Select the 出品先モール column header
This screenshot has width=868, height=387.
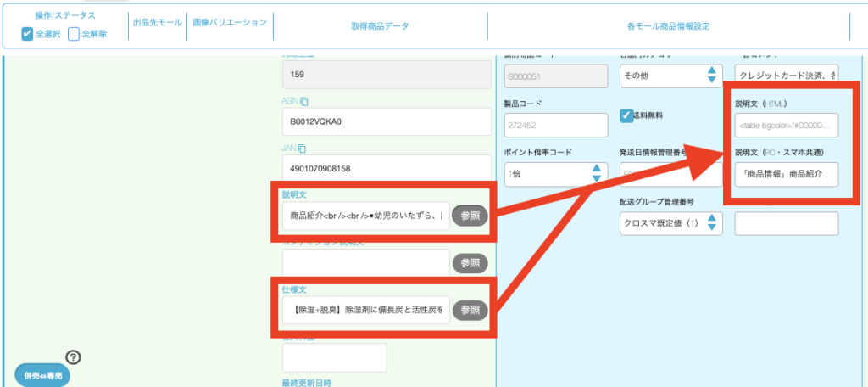pyautogui.click(x=158, y=23)
